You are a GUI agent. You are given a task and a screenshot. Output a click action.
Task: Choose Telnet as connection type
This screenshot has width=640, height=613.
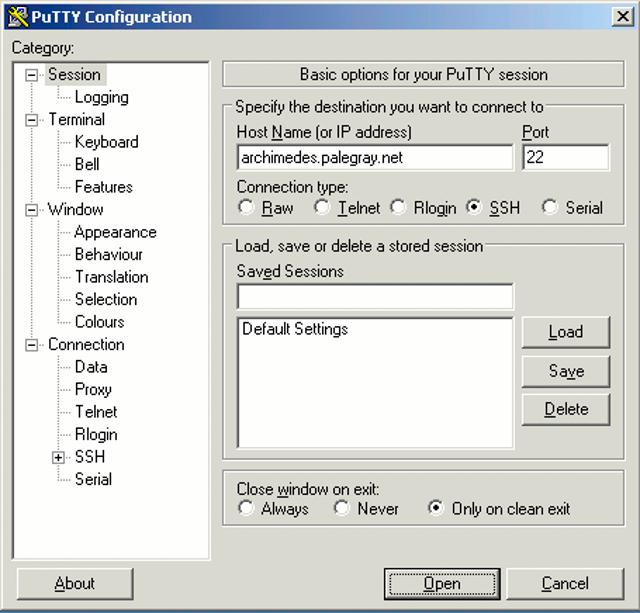pos(322,208)
